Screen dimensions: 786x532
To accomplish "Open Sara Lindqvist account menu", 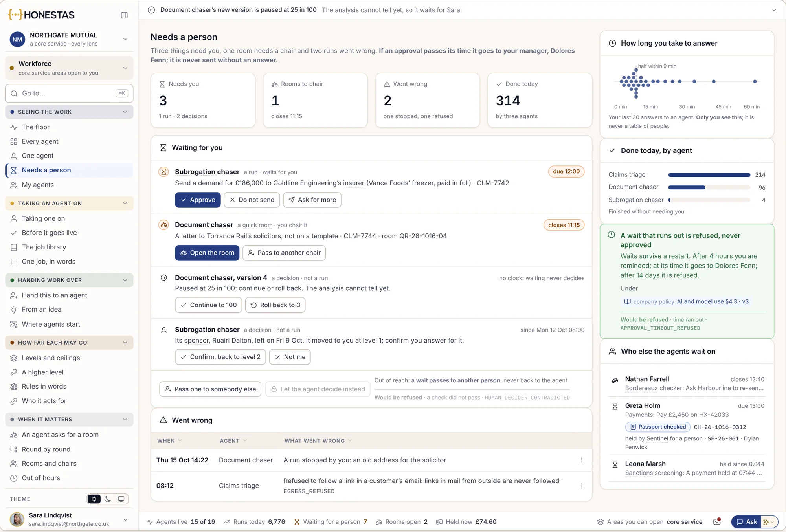I will coord(69,519).
